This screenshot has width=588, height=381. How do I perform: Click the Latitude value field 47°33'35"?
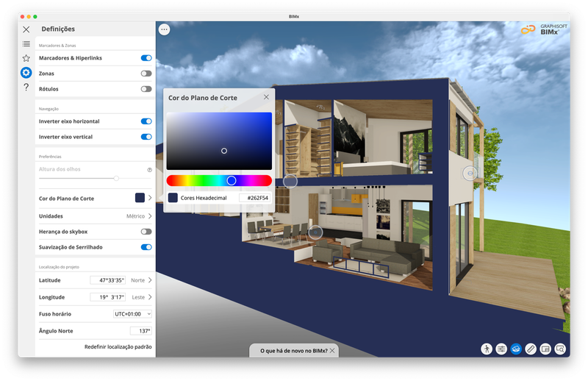pyautogui.click(x=107, y=280)
